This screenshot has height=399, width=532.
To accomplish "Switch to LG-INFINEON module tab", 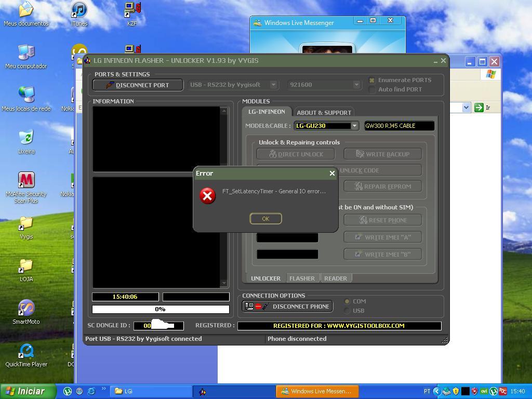I will point(267,112).
